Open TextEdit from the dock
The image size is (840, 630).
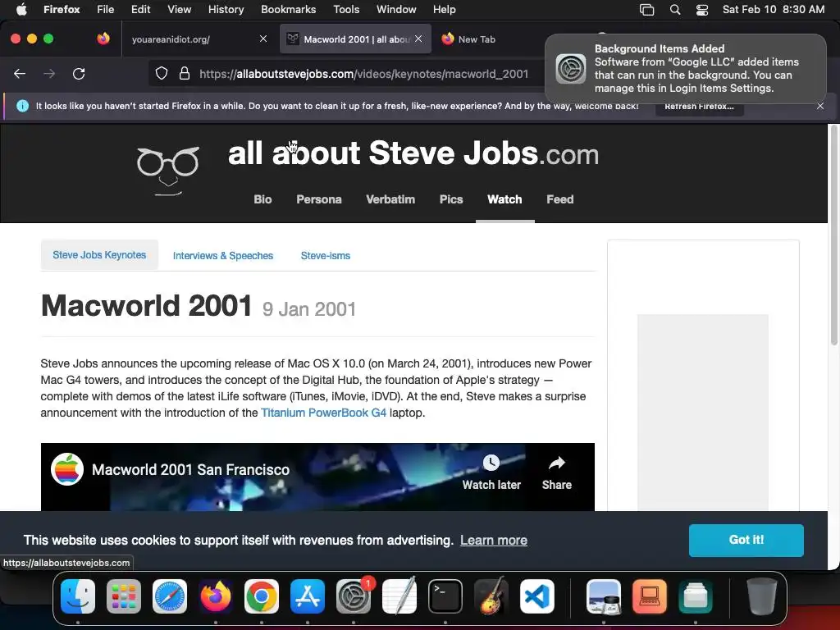[x=399, y=596]
